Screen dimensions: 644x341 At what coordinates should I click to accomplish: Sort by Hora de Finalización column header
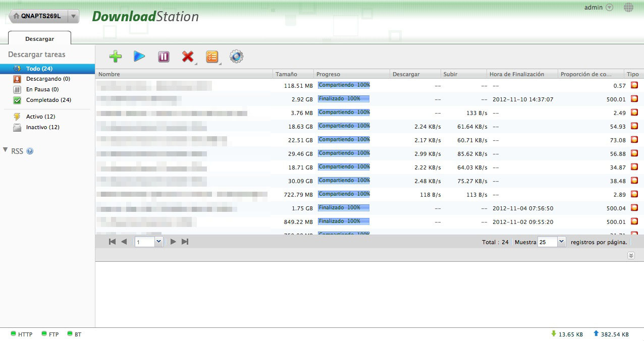pos(522,74)
